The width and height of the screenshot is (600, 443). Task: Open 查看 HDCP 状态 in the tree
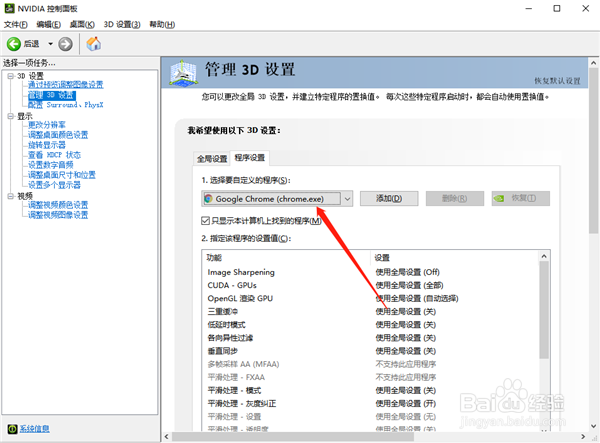tap(54, 155)
